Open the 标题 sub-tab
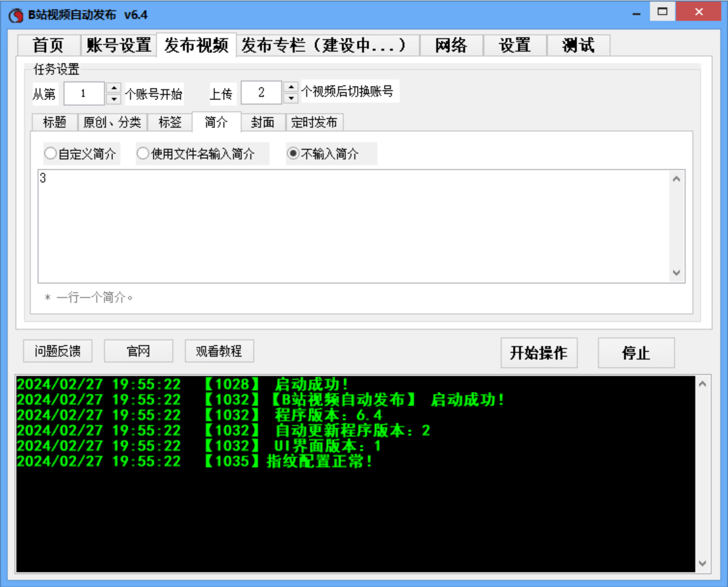This screenshot has height=587, width=728. click(55, 123)
